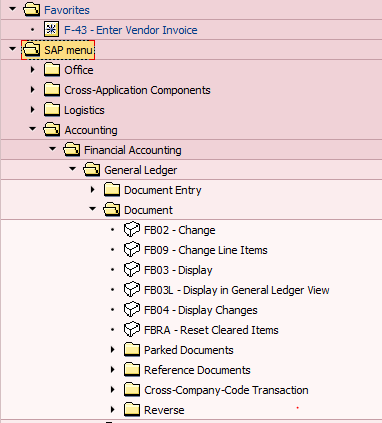Screen dimensions: 382x423
Task: Click the cube icon for FB03 Display
Action: (132, 270)
